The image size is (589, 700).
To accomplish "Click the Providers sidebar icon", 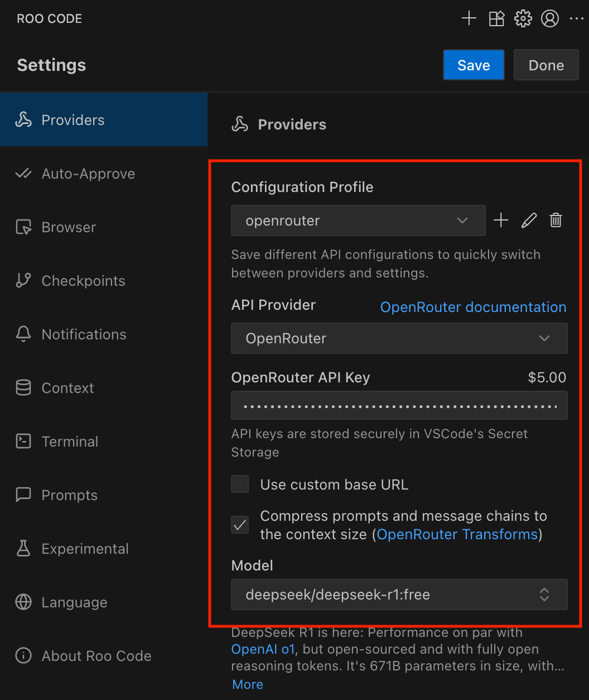I will tap(23, 119).
